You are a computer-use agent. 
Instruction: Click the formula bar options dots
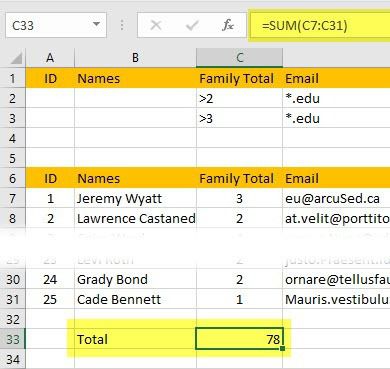pyautogui.click(x=122, y=25)
